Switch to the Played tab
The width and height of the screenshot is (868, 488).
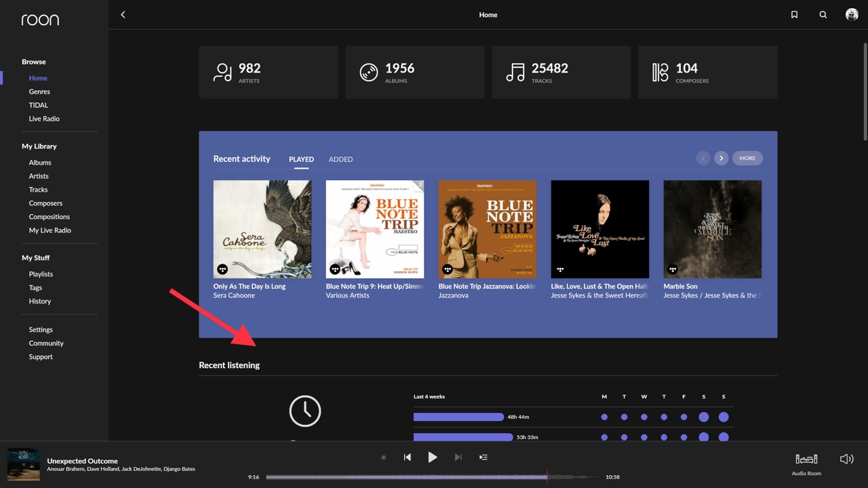[x=301, y=159]
